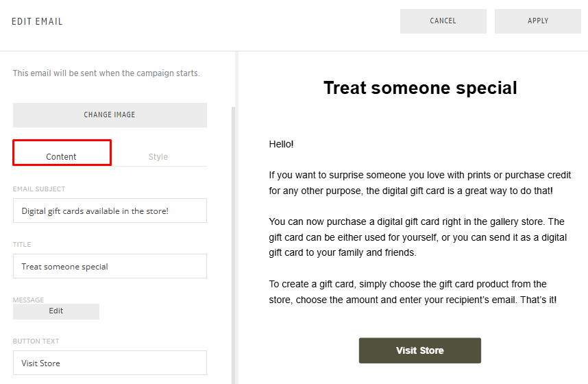Select the Button Text input field

tap(110, 363)
